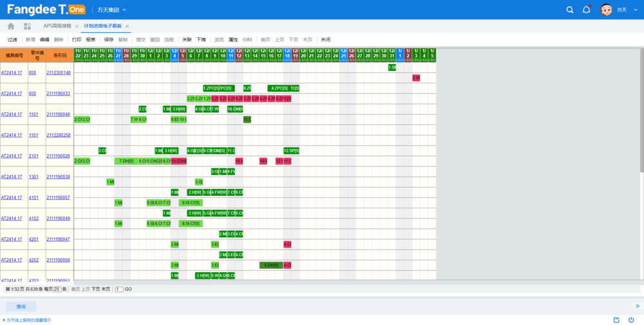Click the page number input field before GO

pyautogui.click(x=119, y=289)
